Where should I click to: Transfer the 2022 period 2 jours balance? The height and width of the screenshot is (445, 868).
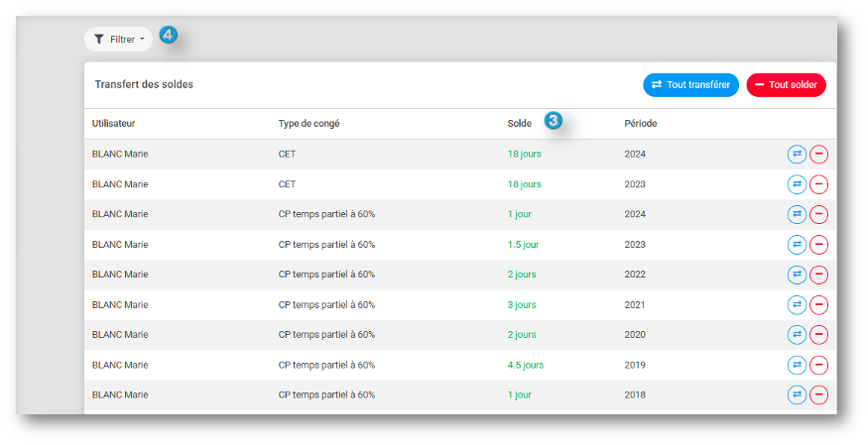click(x=797, y=275)
